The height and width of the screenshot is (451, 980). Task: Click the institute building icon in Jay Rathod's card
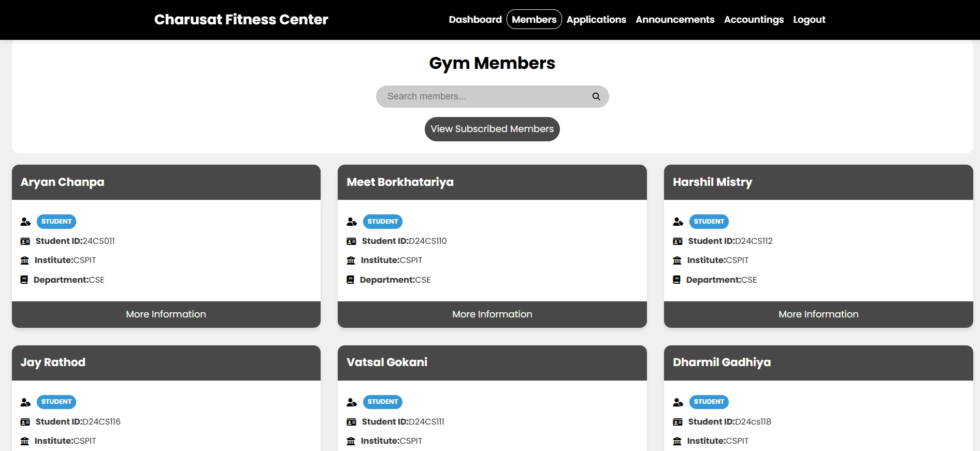coord(24,441)
